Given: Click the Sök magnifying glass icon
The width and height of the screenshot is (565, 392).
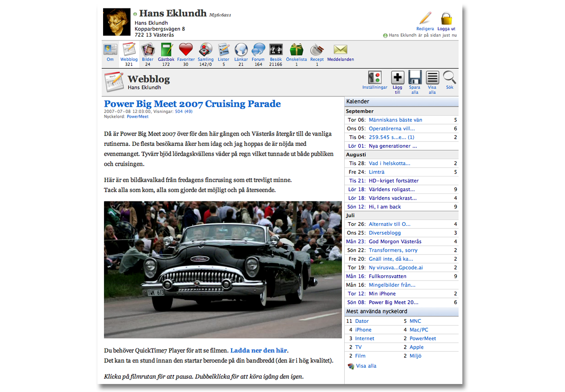Looking at the screenshot, I should click(x=450, y=78).
